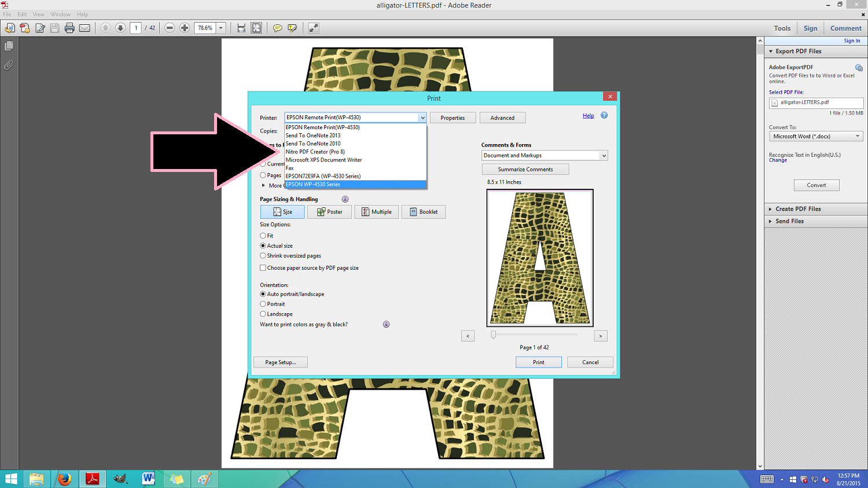
Task: Collapse the Export PDF Files section
Action: [x=771, y=52]
